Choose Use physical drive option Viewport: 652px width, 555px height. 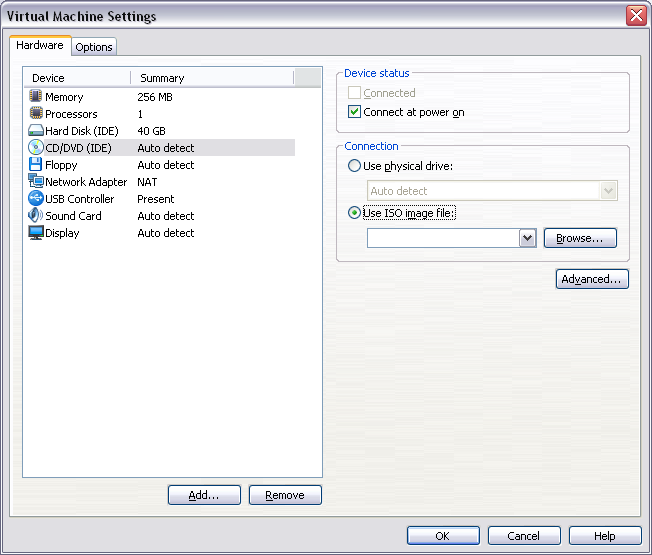354,166
